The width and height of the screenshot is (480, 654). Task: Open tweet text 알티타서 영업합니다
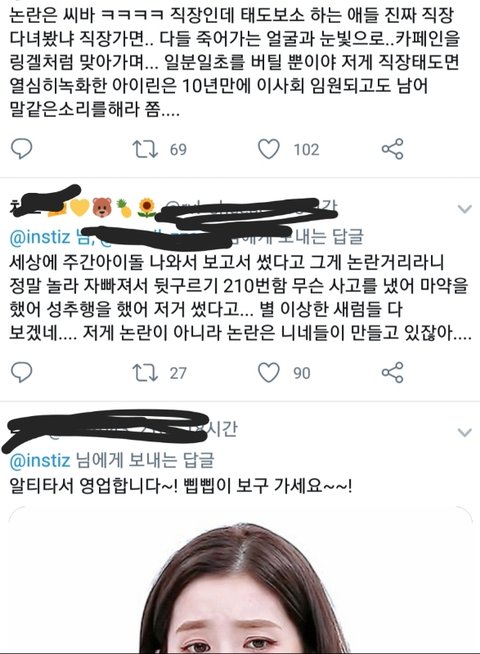181,486
